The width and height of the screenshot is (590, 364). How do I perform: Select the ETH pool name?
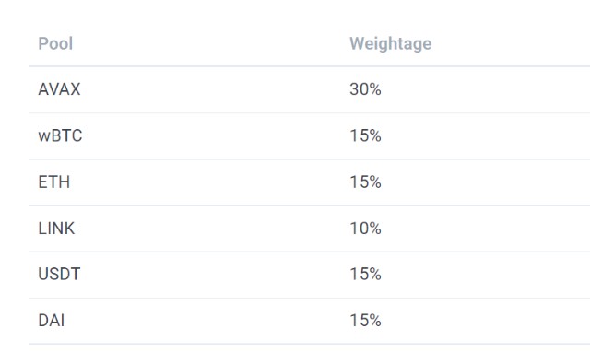coord(54,182)
